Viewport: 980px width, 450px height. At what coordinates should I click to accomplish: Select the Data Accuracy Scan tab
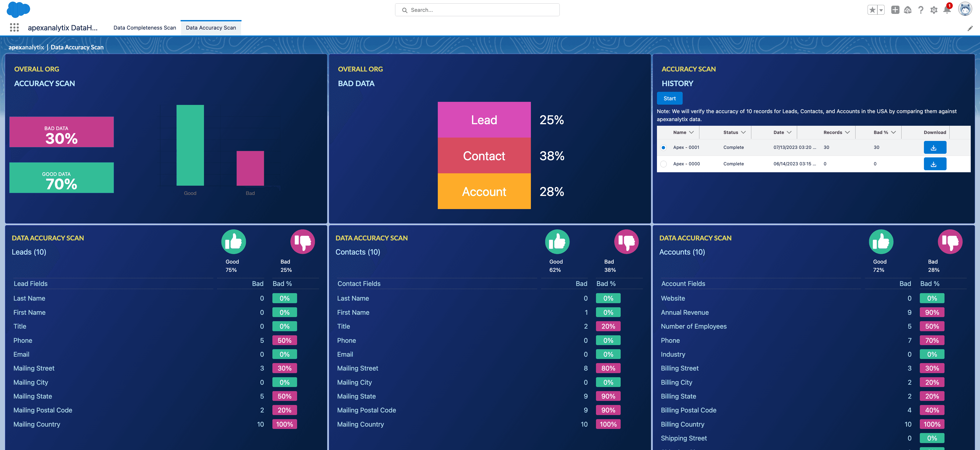tap(211, 28)
